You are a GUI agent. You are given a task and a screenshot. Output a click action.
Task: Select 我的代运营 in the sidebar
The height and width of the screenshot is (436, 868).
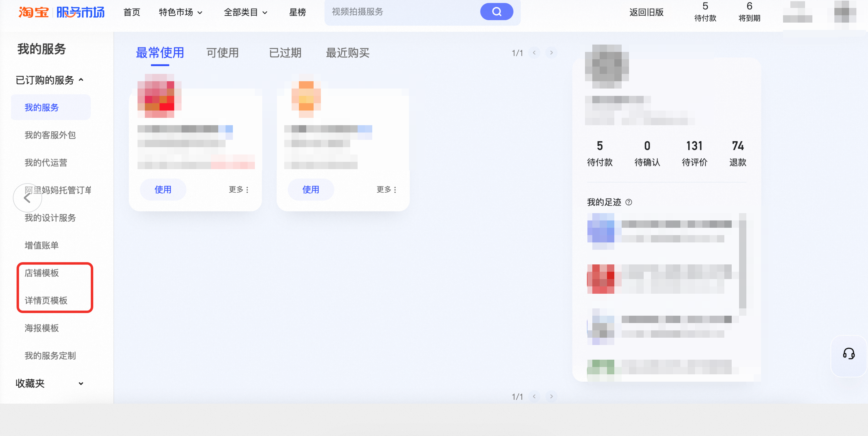[46, 163]
